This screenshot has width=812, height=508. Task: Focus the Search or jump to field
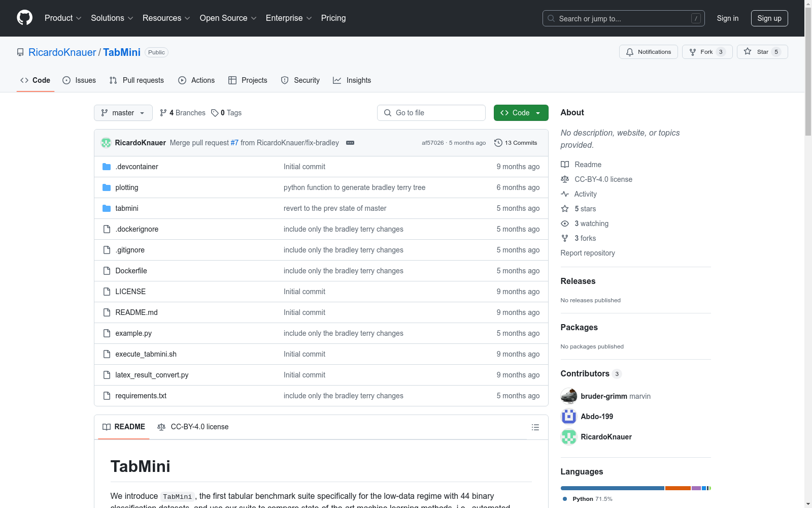coord(624,18)
